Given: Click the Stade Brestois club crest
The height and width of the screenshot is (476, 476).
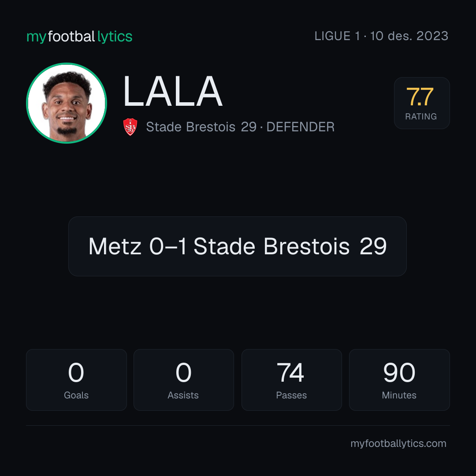Looking at the screenshot, I should [x=130, y=127].
